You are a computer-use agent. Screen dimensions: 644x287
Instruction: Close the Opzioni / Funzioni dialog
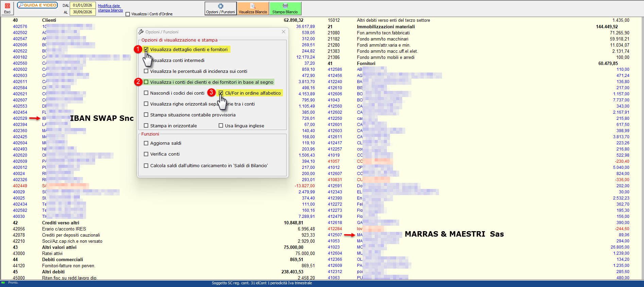(x=284, y=32)
